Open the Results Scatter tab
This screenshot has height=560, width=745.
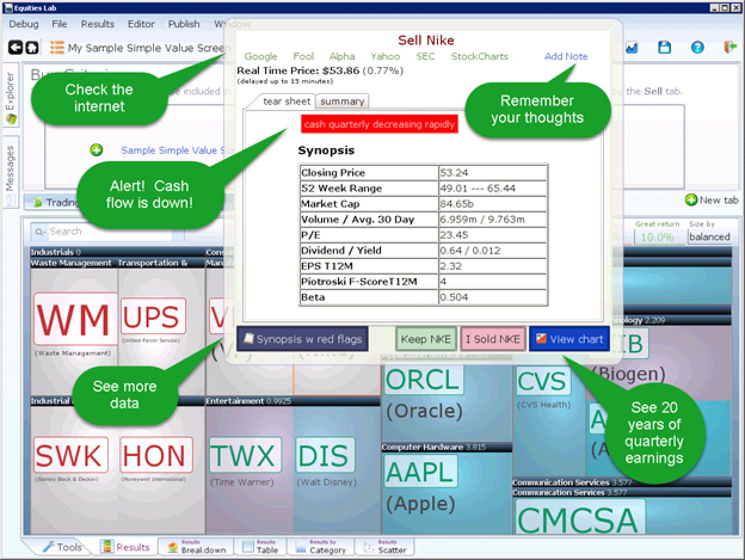tap(384, 546)
